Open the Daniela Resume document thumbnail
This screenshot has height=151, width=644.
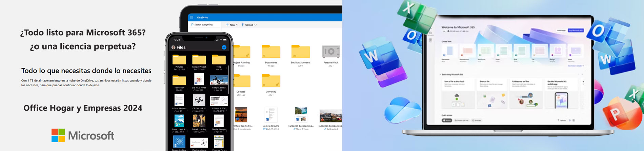[x=271, y=115]
